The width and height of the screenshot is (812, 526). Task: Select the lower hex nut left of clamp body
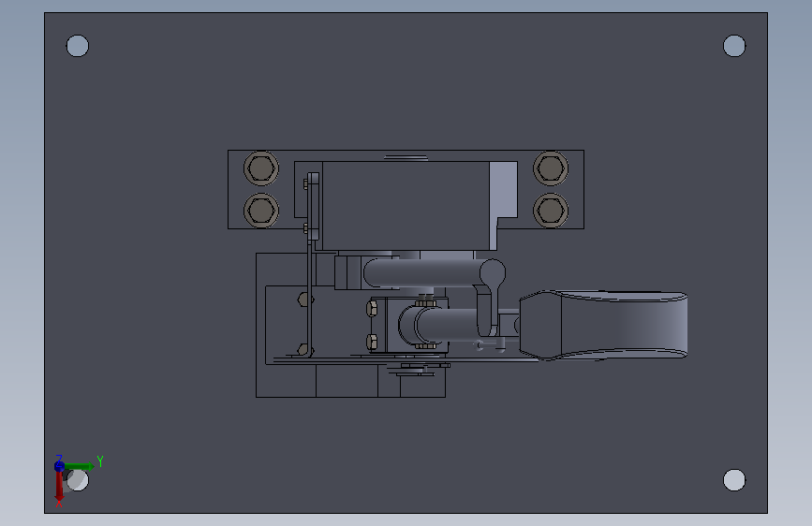(x=372, y=342)
